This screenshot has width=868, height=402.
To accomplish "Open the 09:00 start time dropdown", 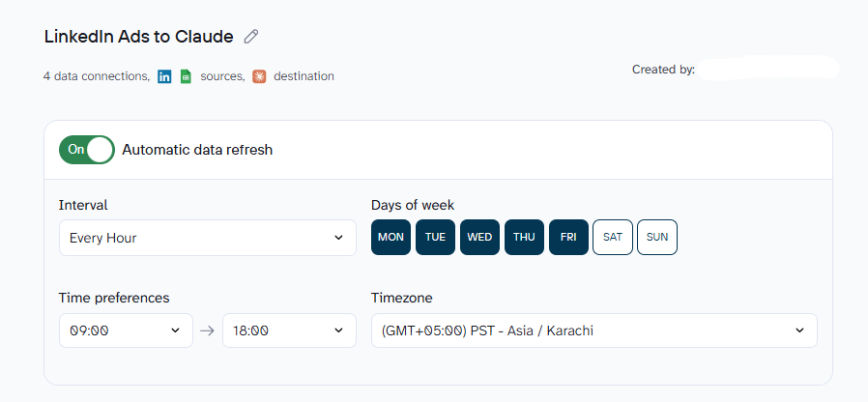I will click(127, 330).
